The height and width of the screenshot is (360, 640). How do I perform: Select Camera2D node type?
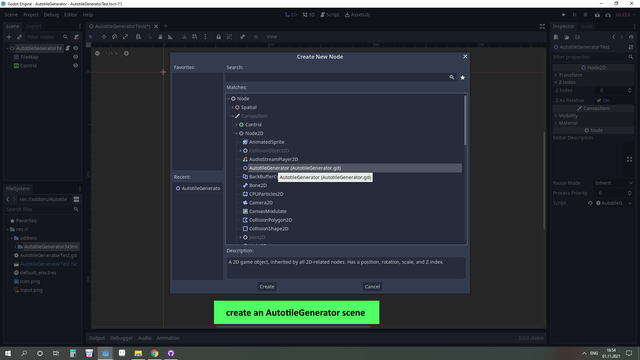coord(261,202)
